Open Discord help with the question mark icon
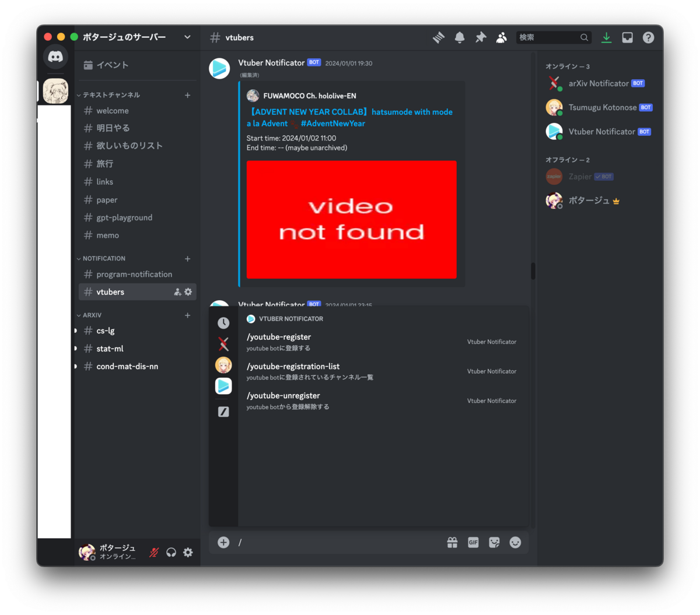 pyautogui.click(x=648, y=37)
